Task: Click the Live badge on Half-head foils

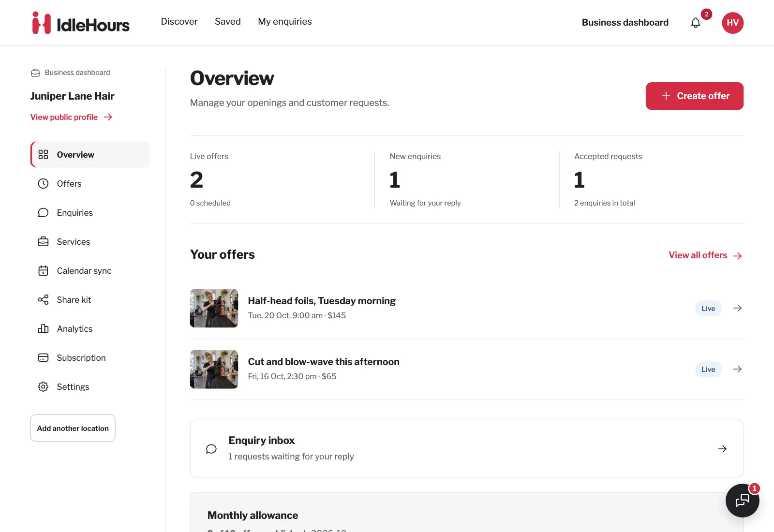Action: pos(708,309)
